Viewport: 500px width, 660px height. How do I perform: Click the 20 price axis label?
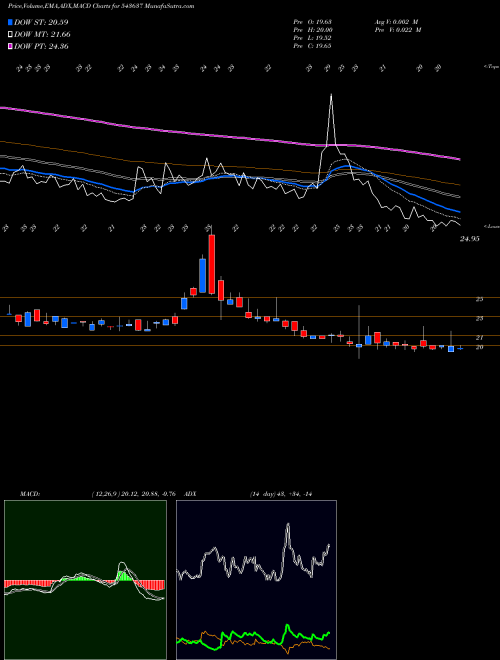pyautogui.click(x=479, y=347)
